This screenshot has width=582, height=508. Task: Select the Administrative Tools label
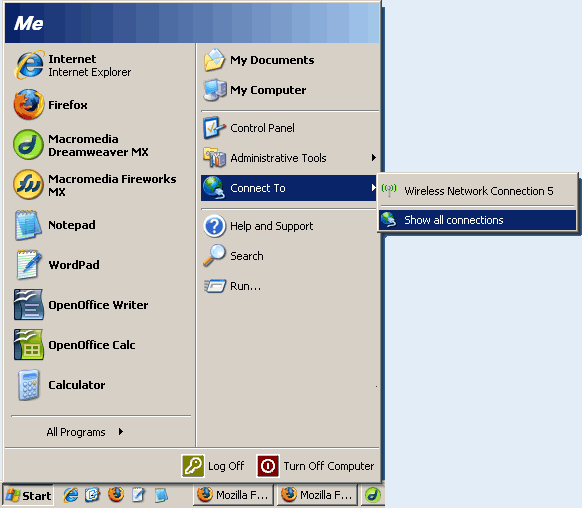point(278,158)
